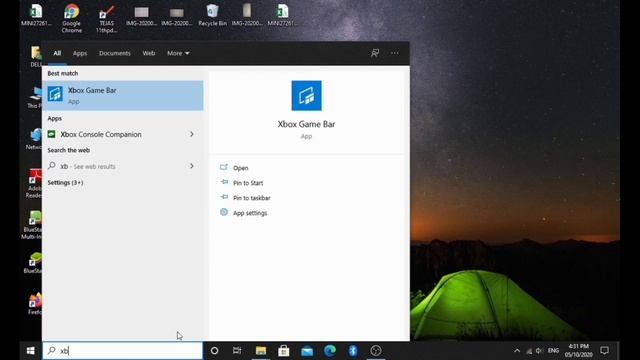Click the ENG language indicator

click(x=553, y=351)
